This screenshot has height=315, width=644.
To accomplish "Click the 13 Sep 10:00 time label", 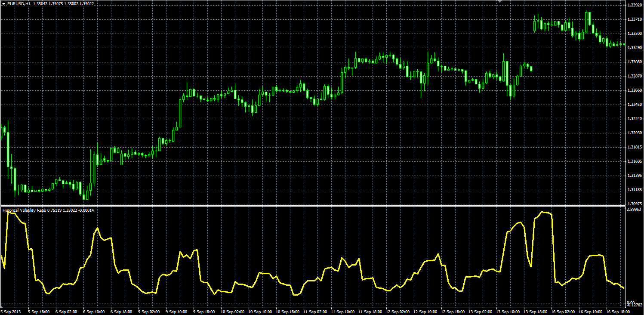I will coord(508,312).
